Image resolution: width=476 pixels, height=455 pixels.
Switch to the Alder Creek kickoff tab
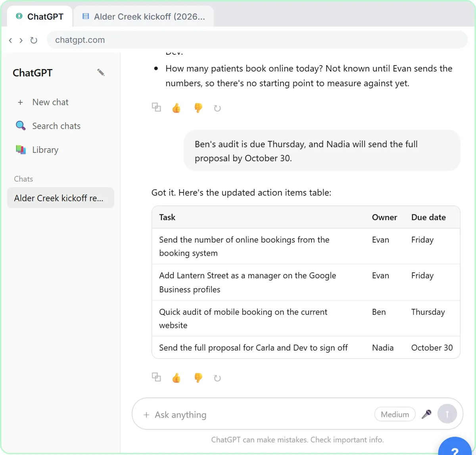tap(144, 16)
